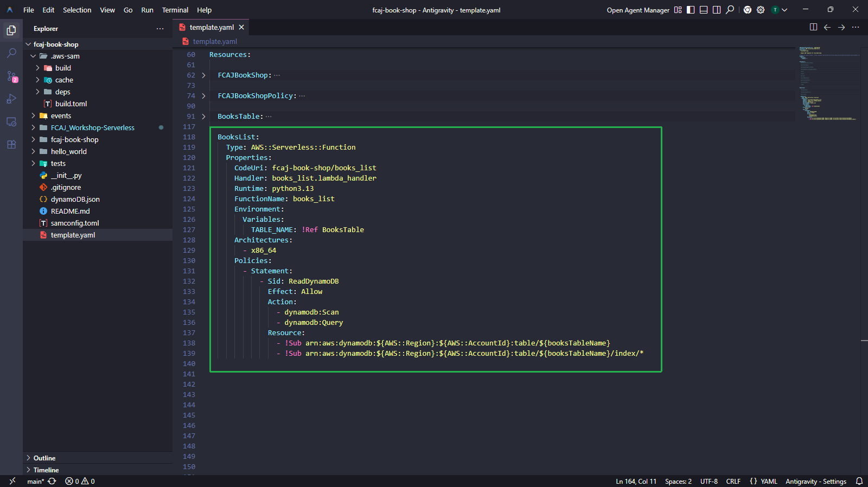Toggle the secondary side bar
This screenshot has height=487, width=868.
pos(717,10)
